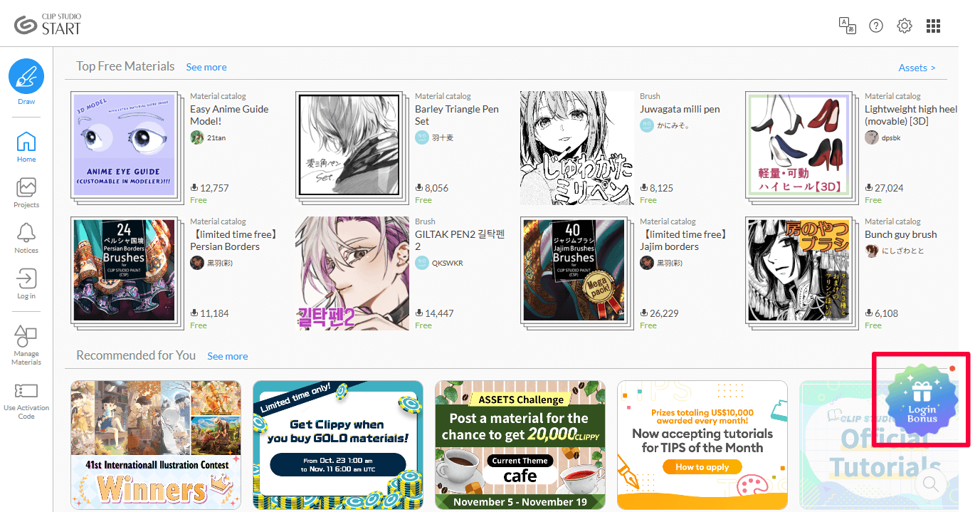Click See more beside Top Free Materials
This screenshot has height=512, width=980.
206,67
